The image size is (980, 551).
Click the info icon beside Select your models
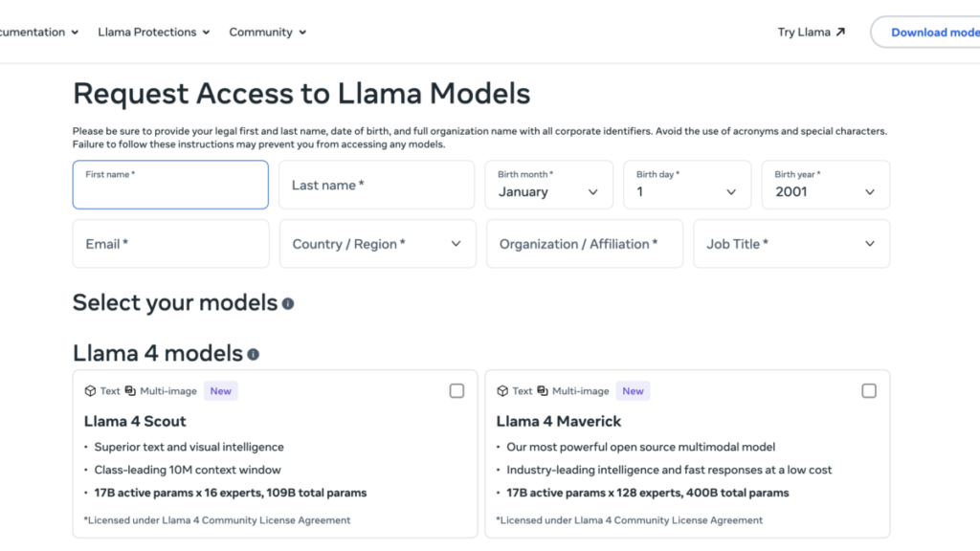[x=287, y=303]
